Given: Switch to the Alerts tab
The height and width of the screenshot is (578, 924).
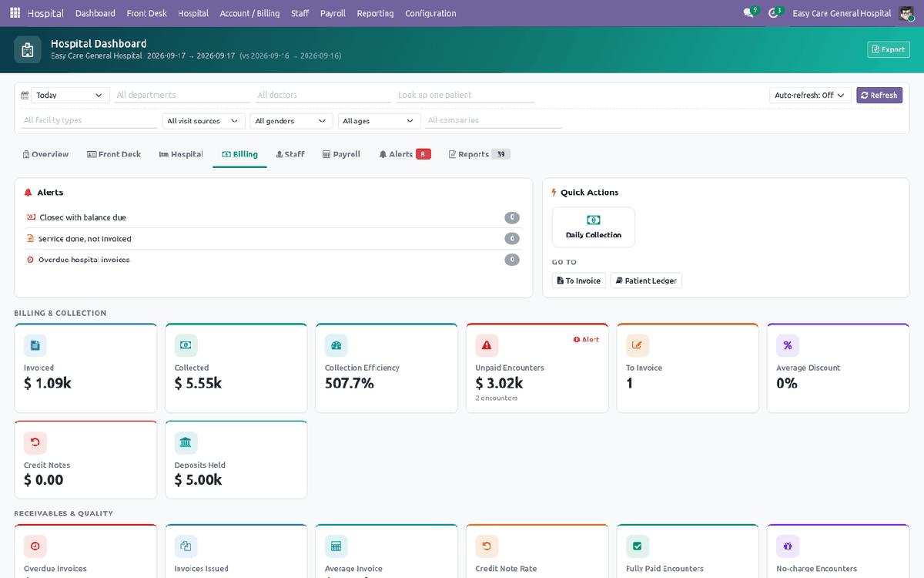Looking at the screenshot, I should coord(404,154).
